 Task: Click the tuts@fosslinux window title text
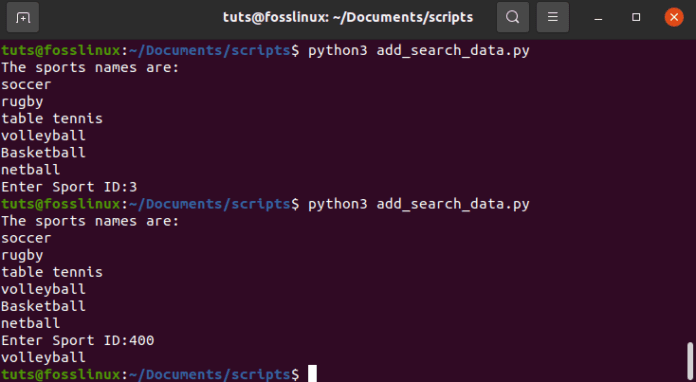coord(348,17)
